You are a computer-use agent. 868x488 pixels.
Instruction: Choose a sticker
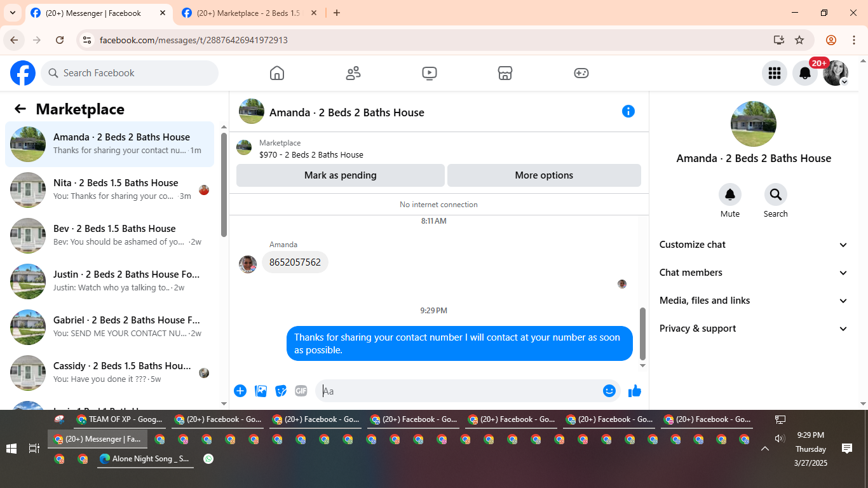[281, 391]
